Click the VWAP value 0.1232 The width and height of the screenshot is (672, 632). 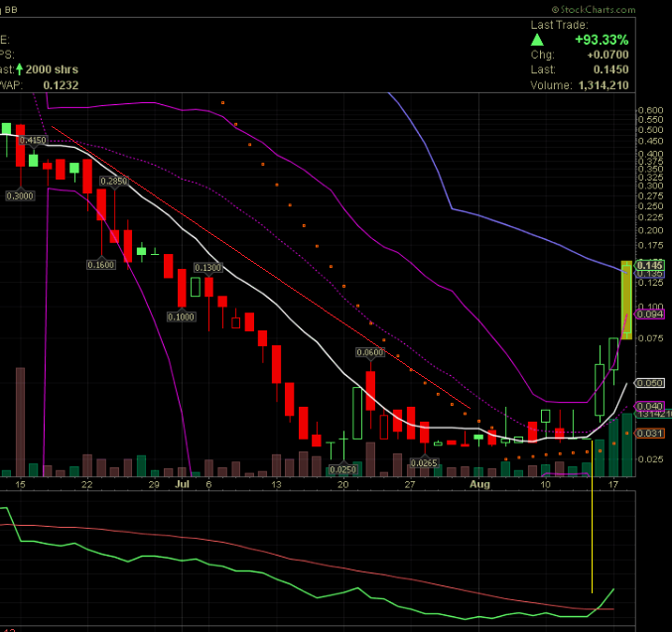pos(61,85)
